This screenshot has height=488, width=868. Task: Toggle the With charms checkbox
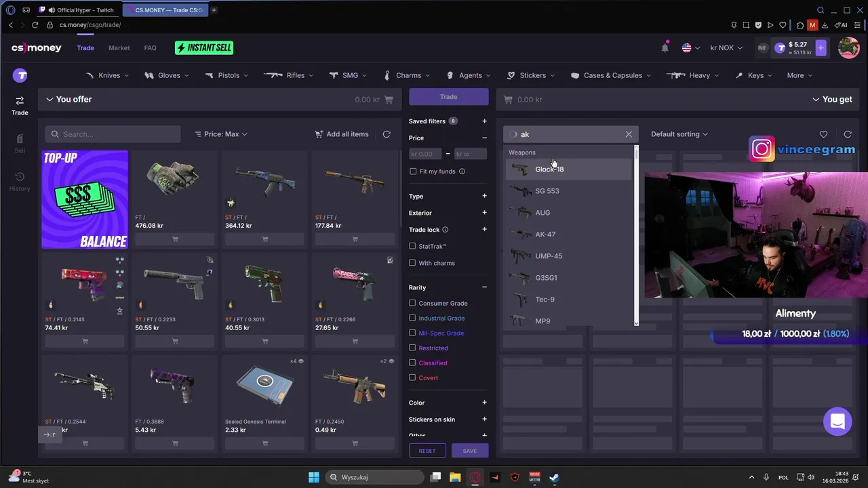point(412,263)
